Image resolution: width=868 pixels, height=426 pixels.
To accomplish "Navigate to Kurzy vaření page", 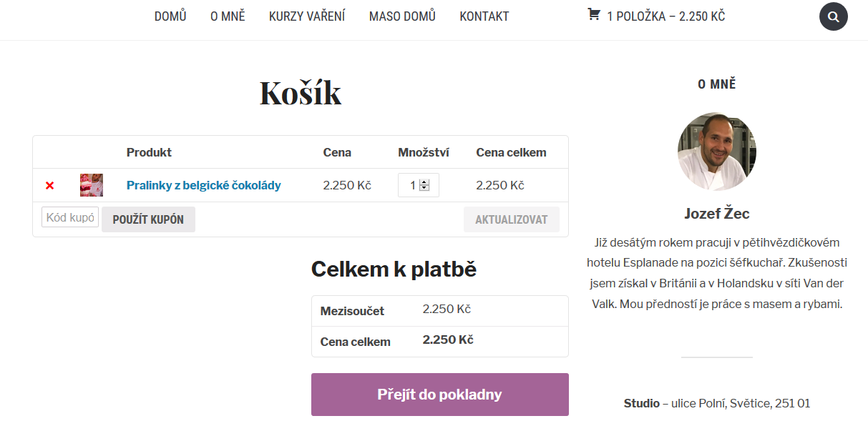I will [x=307, y=16].
